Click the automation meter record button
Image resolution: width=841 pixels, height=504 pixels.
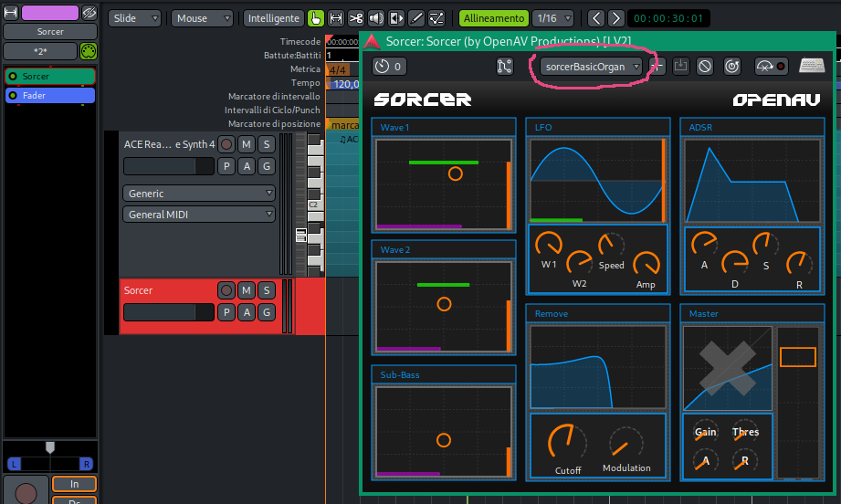772,67
